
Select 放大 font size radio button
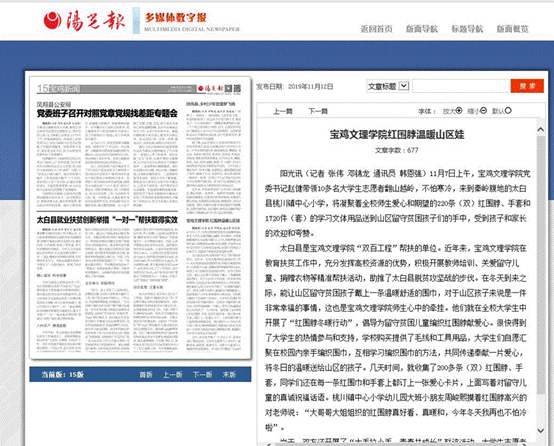coord(459,111)
